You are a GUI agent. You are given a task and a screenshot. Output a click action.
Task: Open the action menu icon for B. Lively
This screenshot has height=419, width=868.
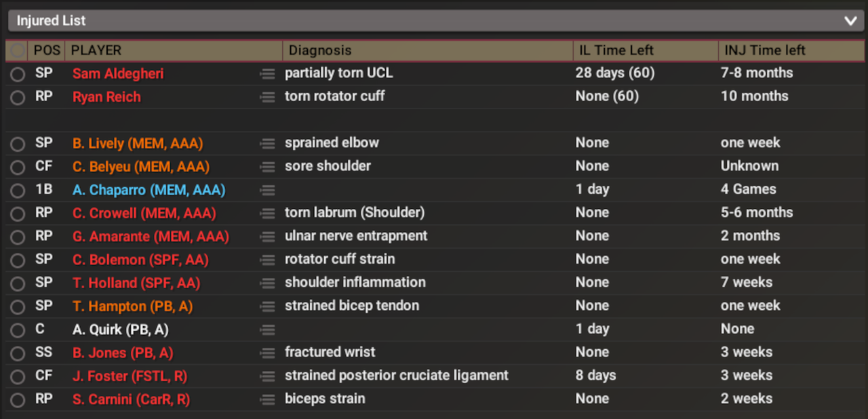[267, 144]
